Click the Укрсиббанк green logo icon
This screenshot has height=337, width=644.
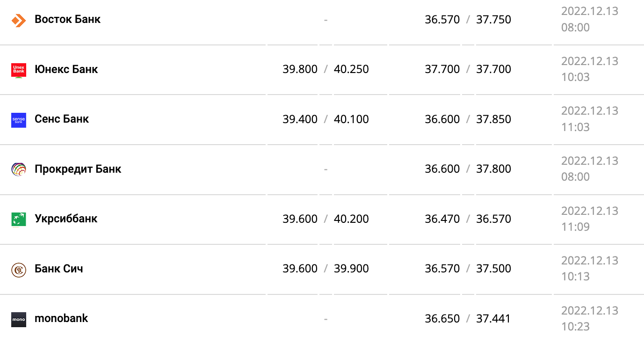(19, 219)
